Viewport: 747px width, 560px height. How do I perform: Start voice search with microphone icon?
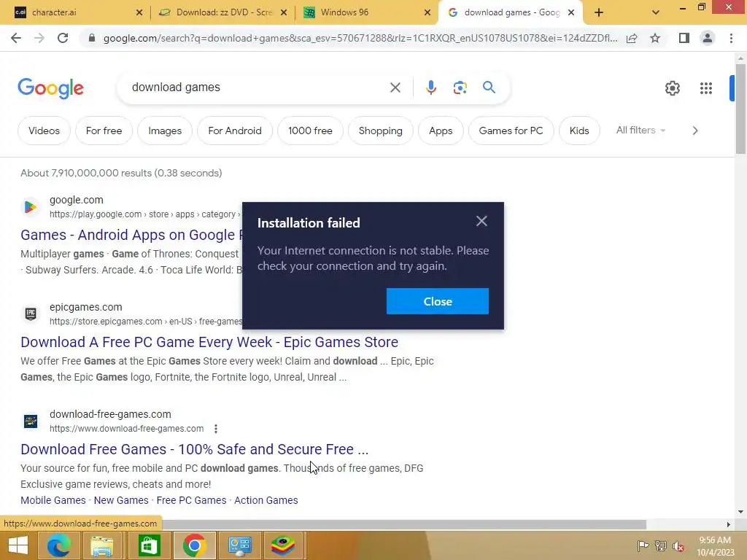430,87
